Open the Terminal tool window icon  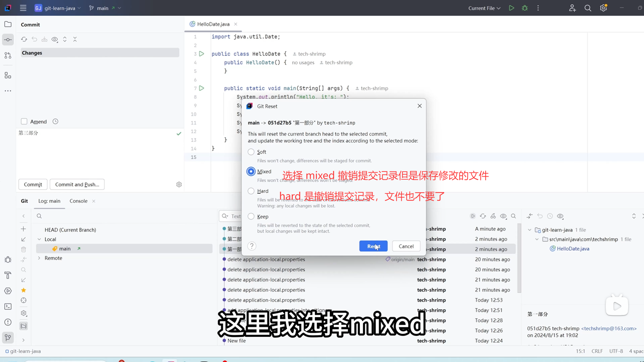point(8,306)
